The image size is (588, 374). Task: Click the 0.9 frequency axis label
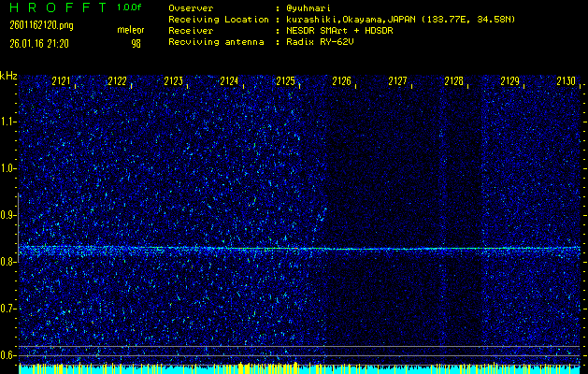click(x=8, y=215)
